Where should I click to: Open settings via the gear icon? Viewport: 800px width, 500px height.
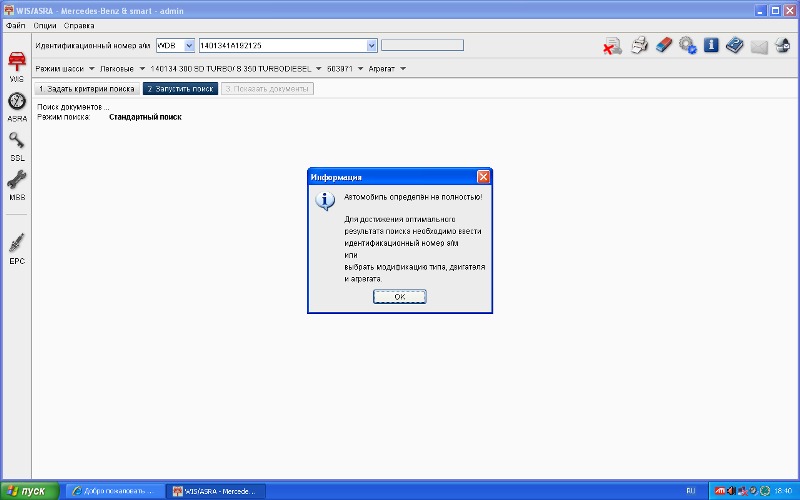pos(688,45)
